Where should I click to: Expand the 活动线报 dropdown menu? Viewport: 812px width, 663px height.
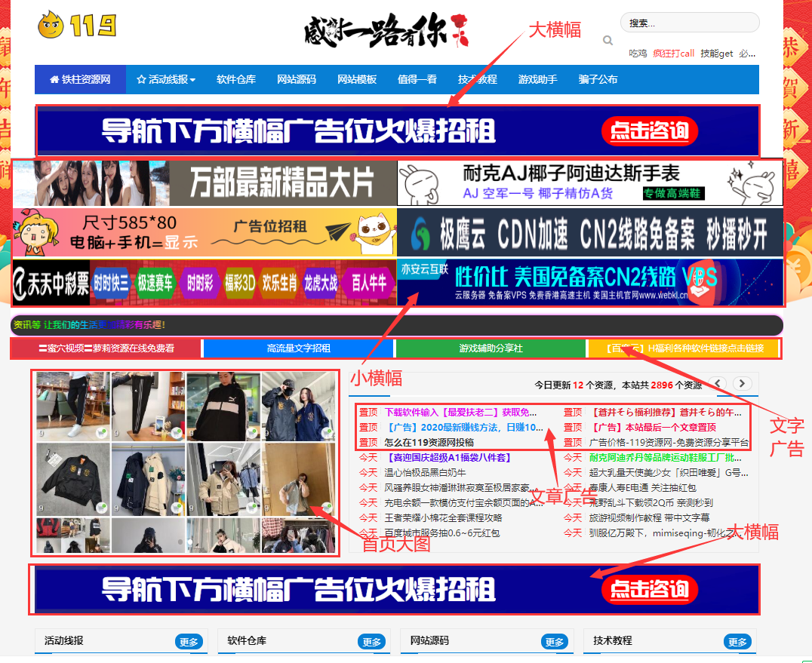(x=166, y=79)
